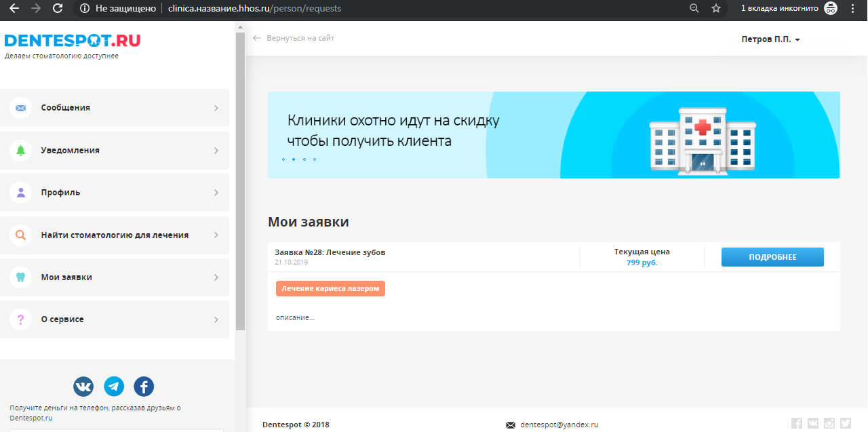868x432 pixels.
Task: Open Петров П.П. user dropdown
Action: click(770, 39)
